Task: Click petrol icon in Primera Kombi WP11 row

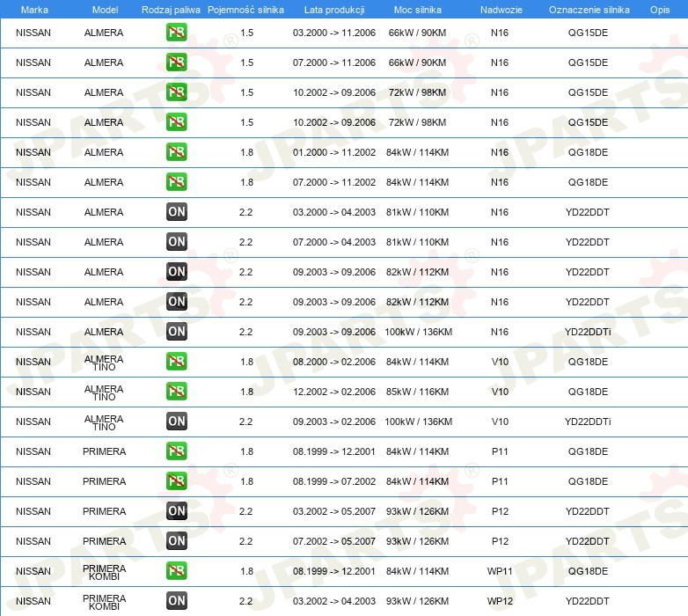Action: 176,571
